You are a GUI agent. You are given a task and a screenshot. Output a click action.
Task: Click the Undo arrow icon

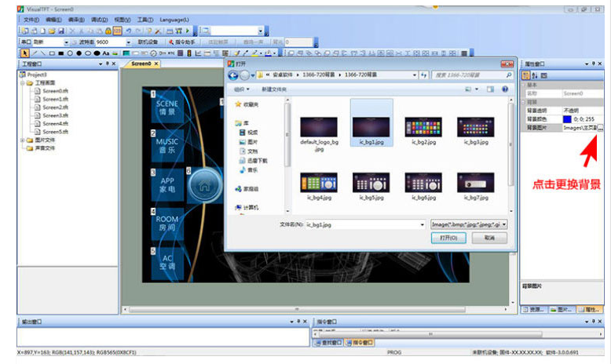(x=129, y=31)
